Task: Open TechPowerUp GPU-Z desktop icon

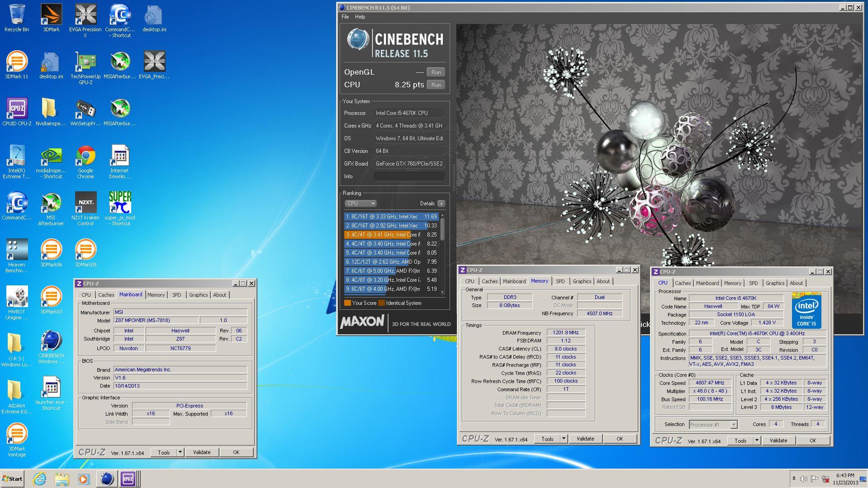Action: (85, 68)
